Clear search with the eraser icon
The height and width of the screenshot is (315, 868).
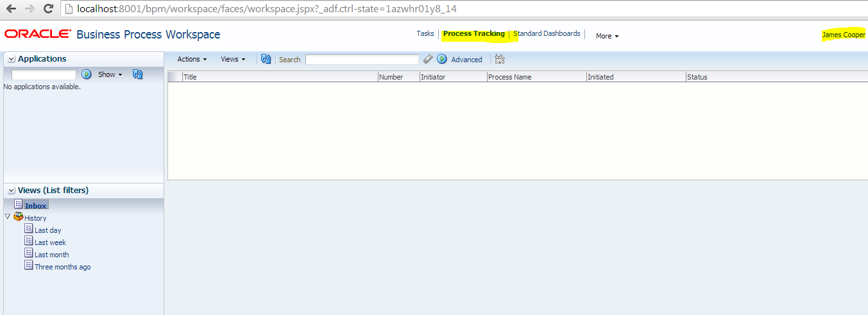pyautogui.click(x=428, y=59)
